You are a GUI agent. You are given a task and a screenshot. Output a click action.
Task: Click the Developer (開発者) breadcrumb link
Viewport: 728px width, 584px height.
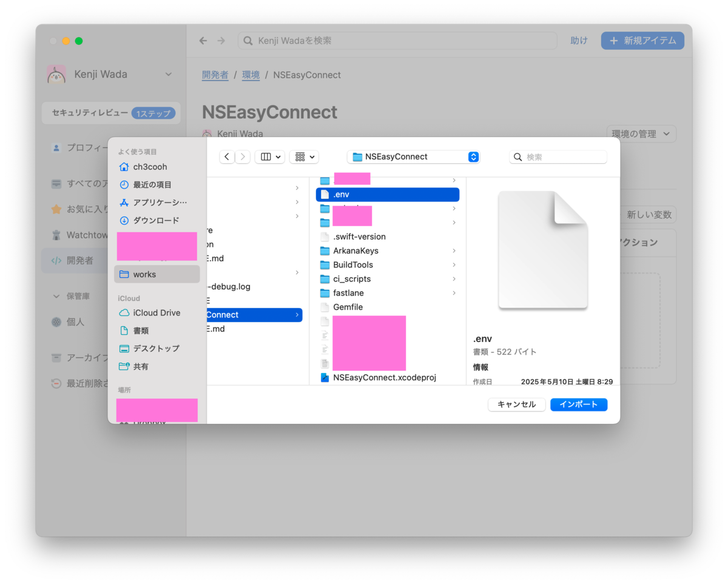pyautogui.click(x=215, y=75)
